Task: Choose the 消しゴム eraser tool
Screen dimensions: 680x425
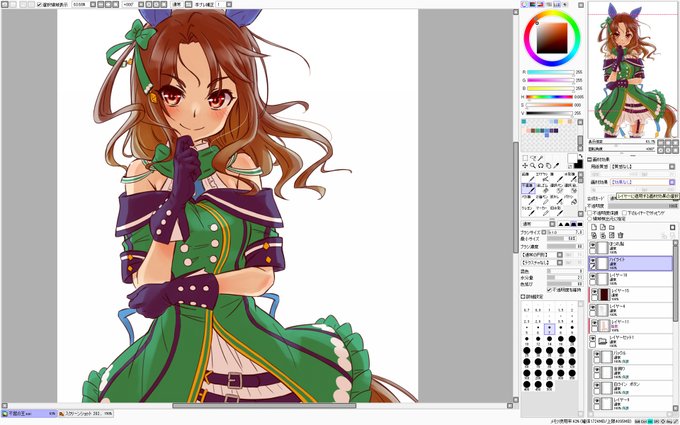Action: click(542, 188)
